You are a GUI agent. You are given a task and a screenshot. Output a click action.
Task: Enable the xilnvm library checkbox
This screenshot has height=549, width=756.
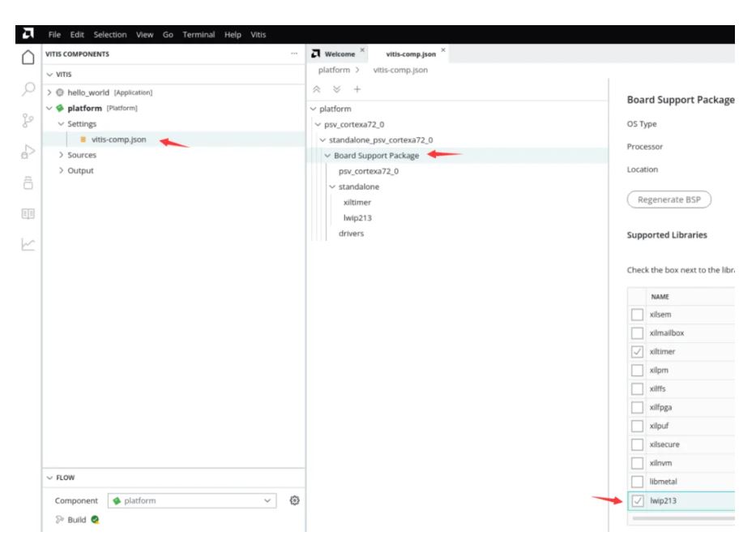[x=637, y=463]
